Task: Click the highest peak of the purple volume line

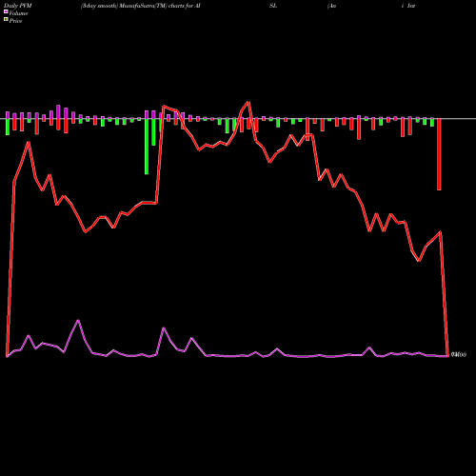Action: tap(78, 321)
